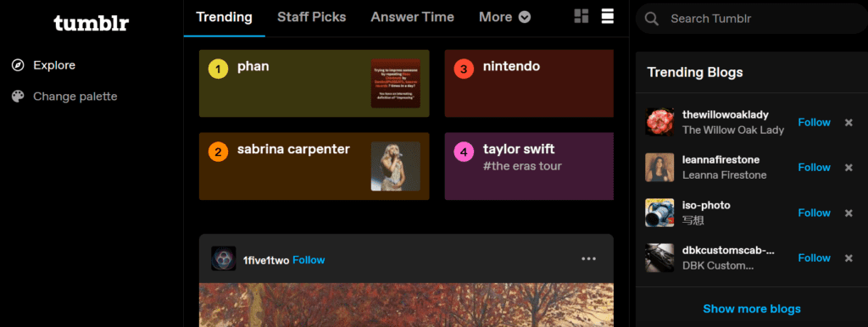This screenshot has height=327, width=868.
Task: Open trending topic sabrina carpenter
Action: point(293,149)
